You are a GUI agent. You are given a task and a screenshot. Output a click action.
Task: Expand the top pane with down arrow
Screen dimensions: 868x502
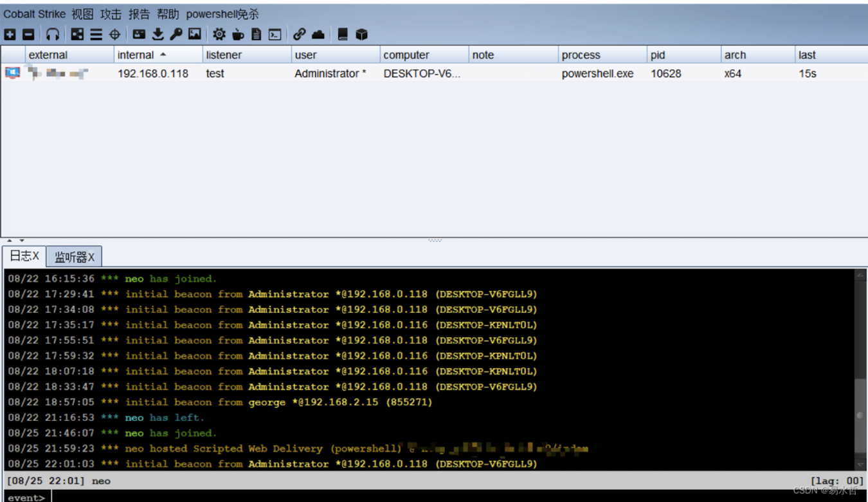[x=22, y=241]
